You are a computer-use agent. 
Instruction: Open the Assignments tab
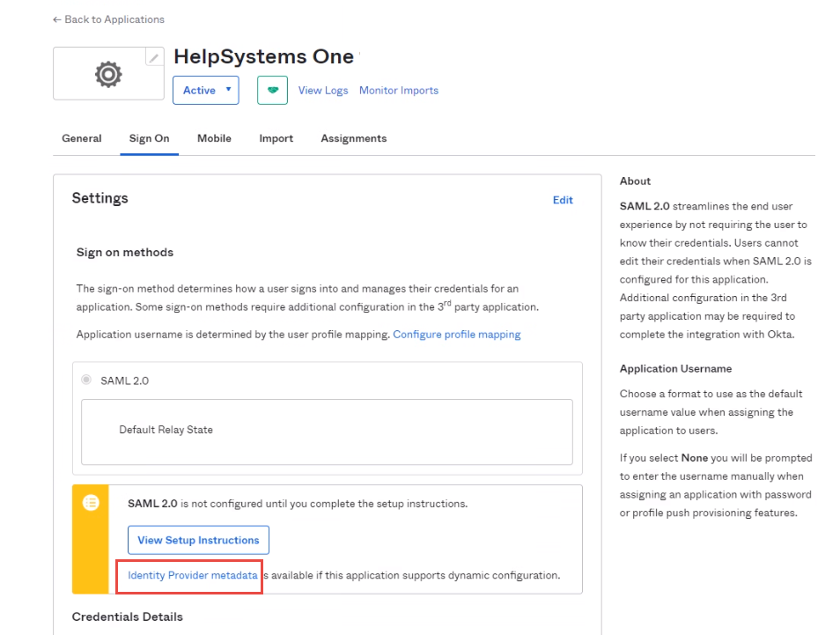tap(353, 138)
